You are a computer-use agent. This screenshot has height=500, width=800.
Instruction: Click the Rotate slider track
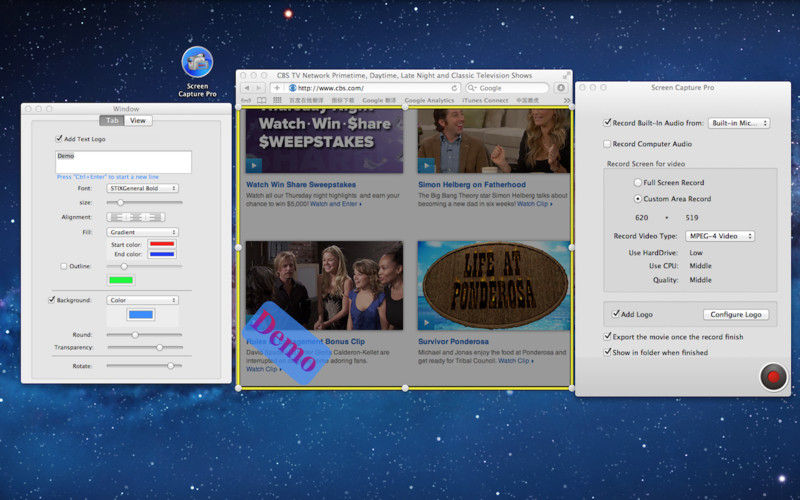pos(144,366)
